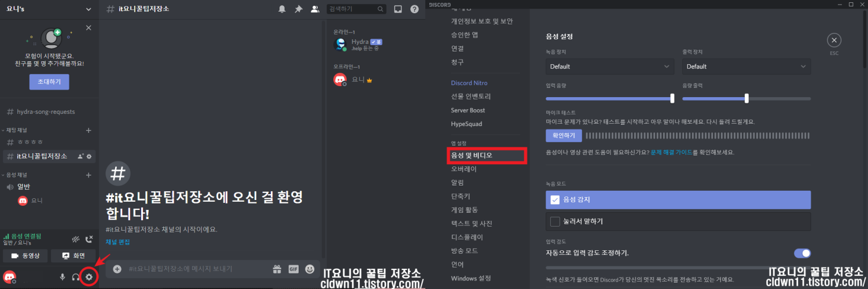This screenshot has width=868, height=289.
Task: Open the GIF picker
Action: 293,269
